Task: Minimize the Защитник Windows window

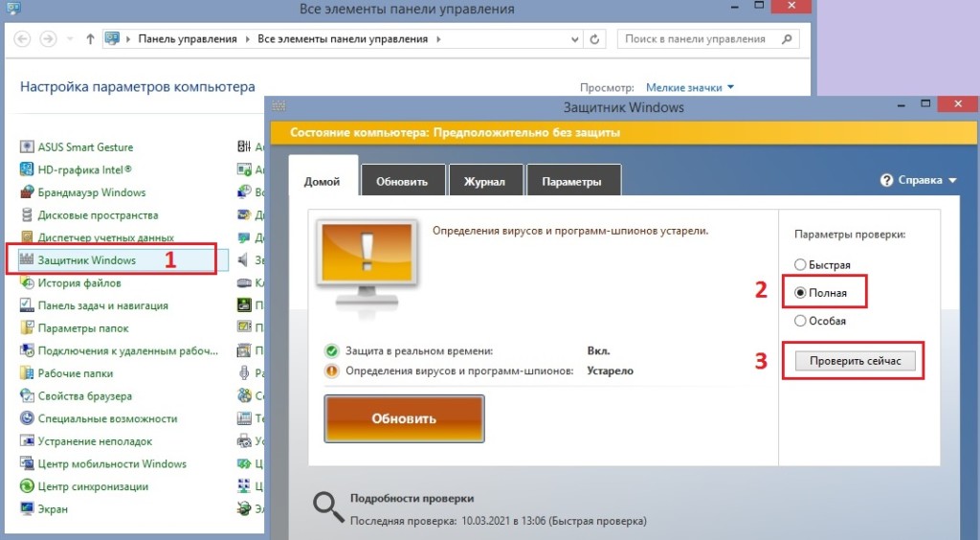Action: click(x=902, y=106)
